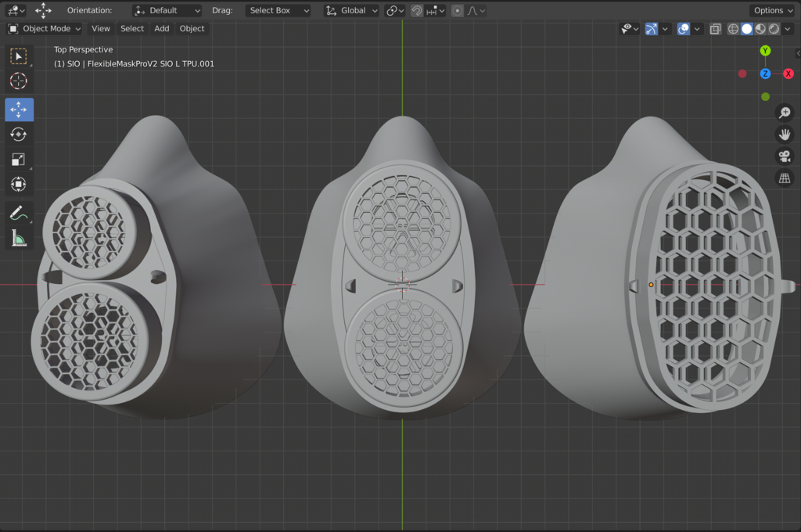Image resolution: width=801 pixels, height=532 pixels.
Task: Expand the Drag Select Box dropdown
Action: pos(278,10)
